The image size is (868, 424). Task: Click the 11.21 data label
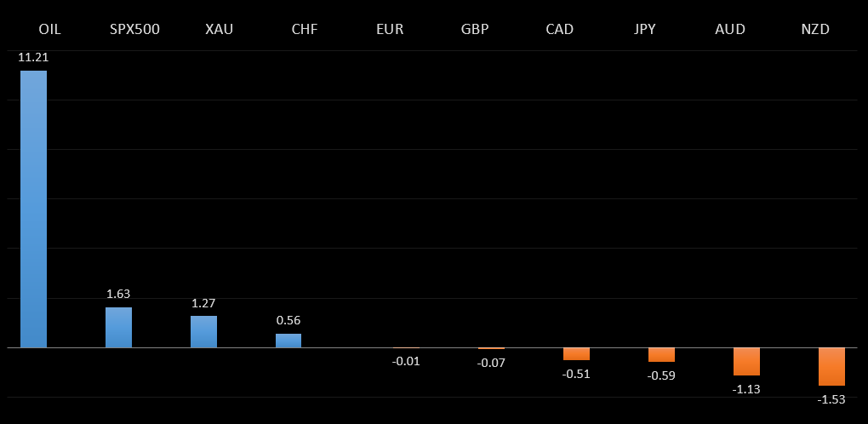pos(33,57)
